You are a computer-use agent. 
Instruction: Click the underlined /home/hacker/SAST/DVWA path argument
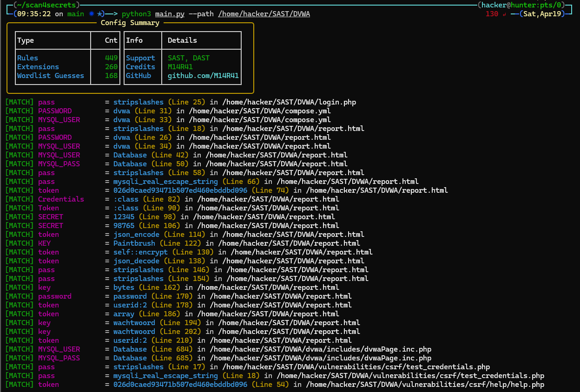(264, 14)
